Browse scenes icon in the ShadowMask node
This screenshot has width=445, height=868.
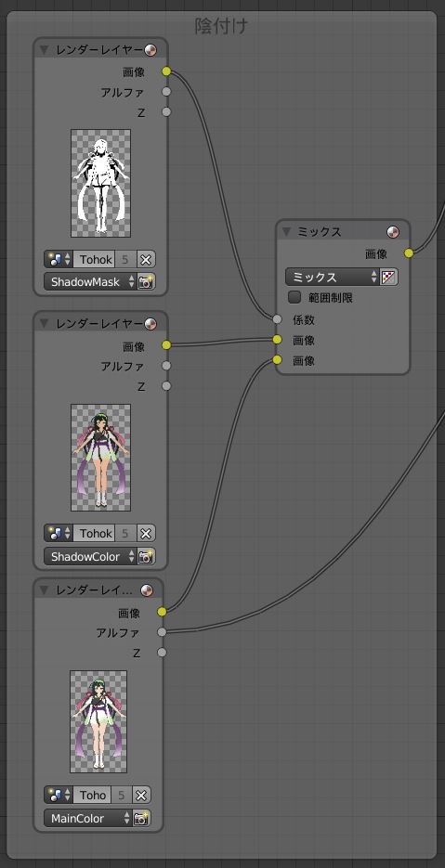click(59, 259)
